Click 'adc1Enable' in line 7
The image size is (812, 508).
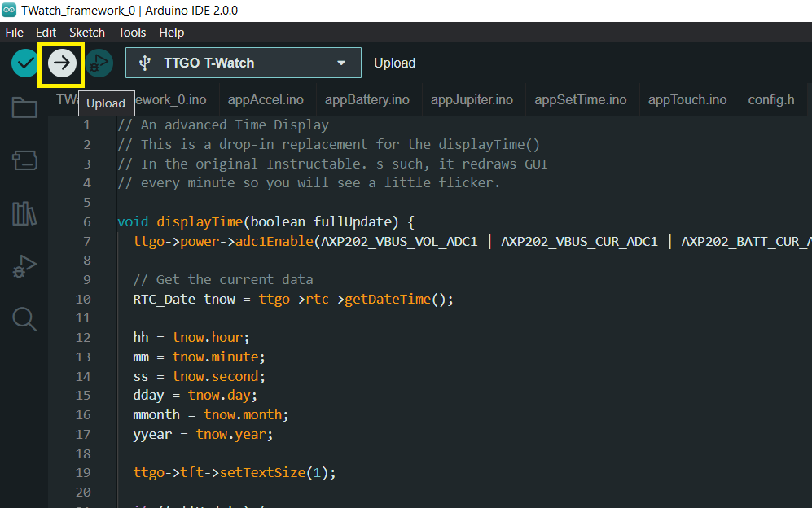tap(274, 241)
